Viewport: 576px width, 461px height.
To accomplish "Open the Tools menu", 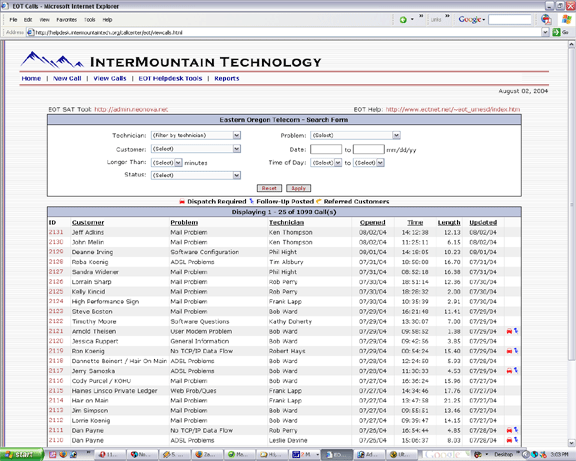I will tap(89, 20).
